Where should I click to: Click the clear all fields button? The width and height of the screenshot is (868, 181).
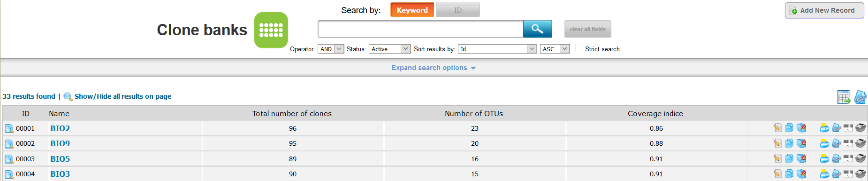(587, 29)
